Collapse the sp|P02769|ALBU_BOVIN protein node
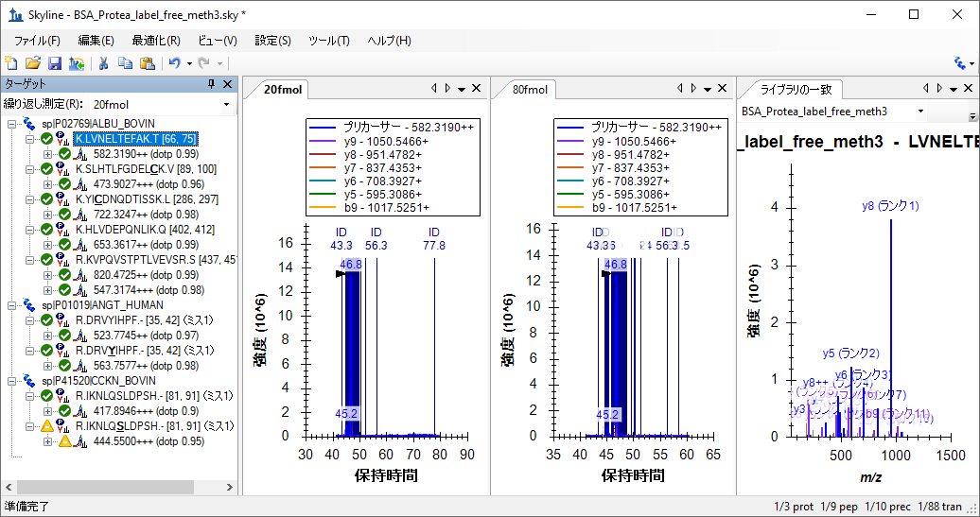Screen dimensions: 980x517 tap(11, 124)
